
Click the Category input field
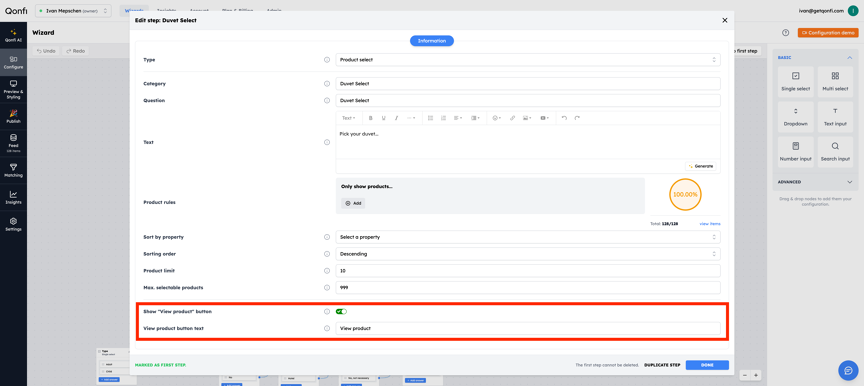pos(528,84)
